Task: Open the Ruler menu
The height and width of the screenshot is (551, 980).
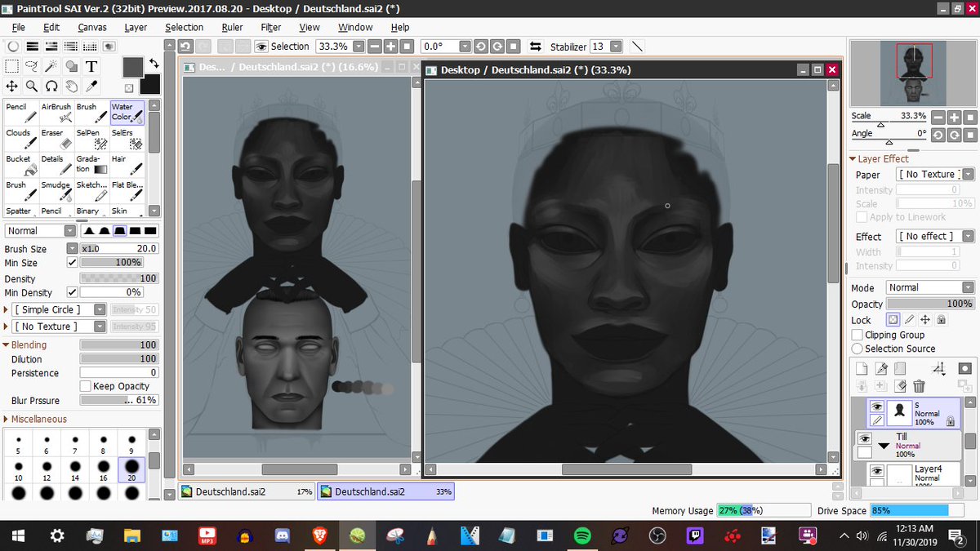Action: (232, 27)
